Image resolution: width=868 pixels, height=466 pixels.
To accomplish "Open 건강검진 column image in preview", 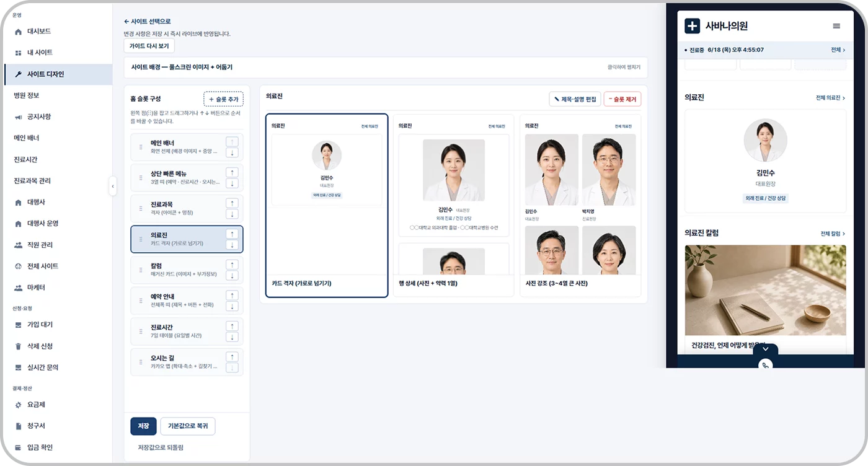I will pyautogui.click(x=765, y=290).
